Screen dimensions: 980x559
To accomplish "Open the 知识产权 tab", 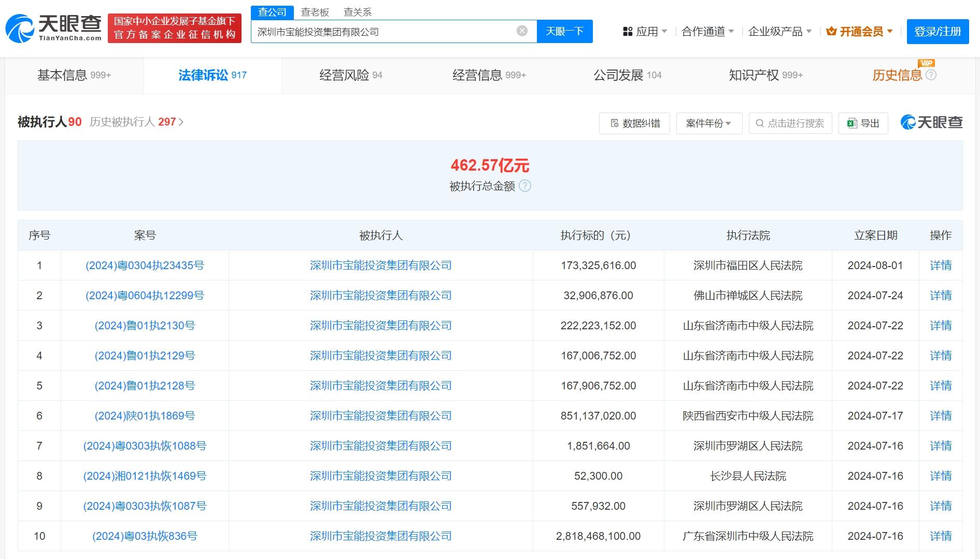I will (765, 75).
